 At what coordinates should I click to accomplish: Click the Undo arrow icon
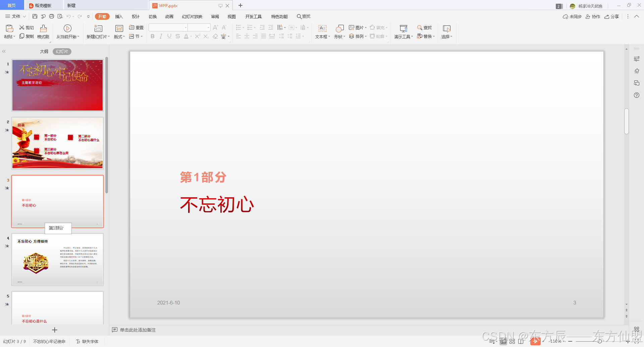(x=68, y=16)
